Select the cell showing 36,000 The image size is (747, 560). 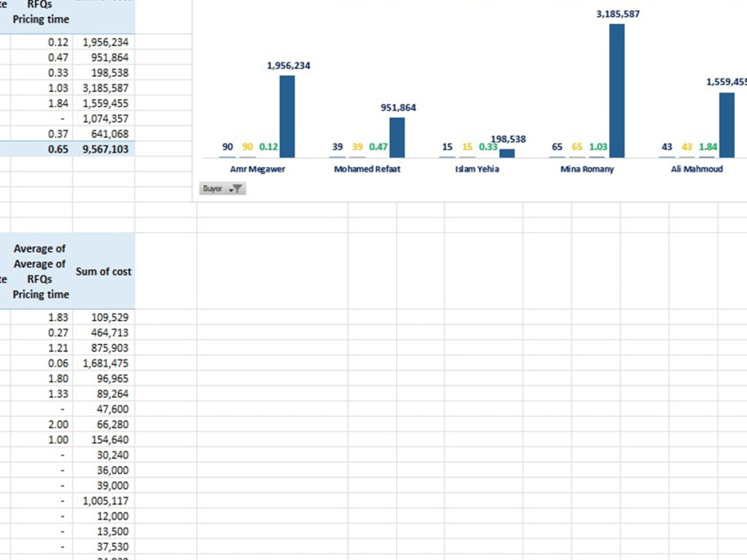coord(104,470)
